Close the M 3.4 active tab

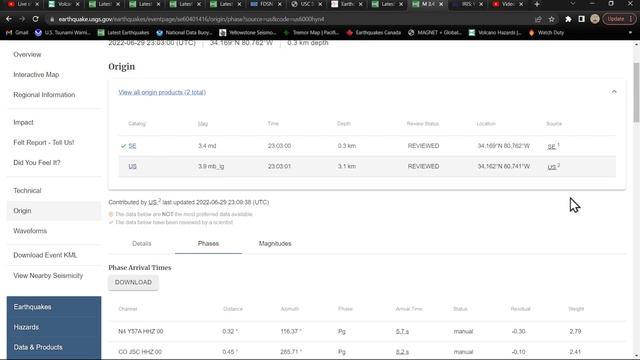[441, 4]
